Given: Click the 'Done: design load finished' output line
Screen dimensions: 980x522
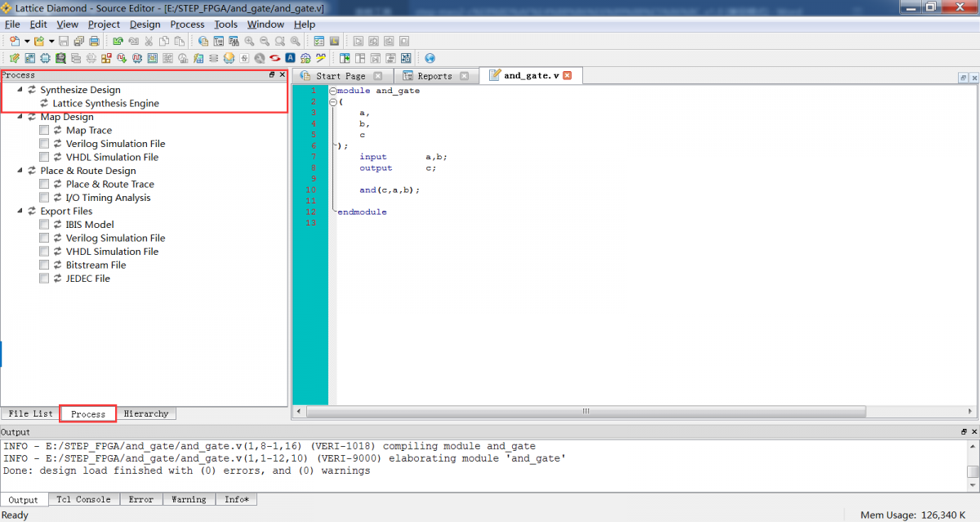Looking at the screenshot, I should click(x=186, y=471).
